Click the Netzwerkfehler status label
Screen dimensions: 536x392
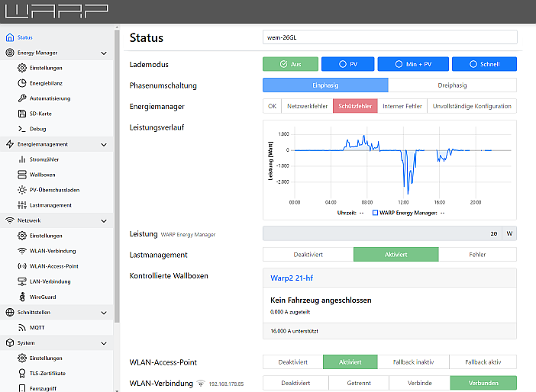pyautogui.click(x=307, y=106)
